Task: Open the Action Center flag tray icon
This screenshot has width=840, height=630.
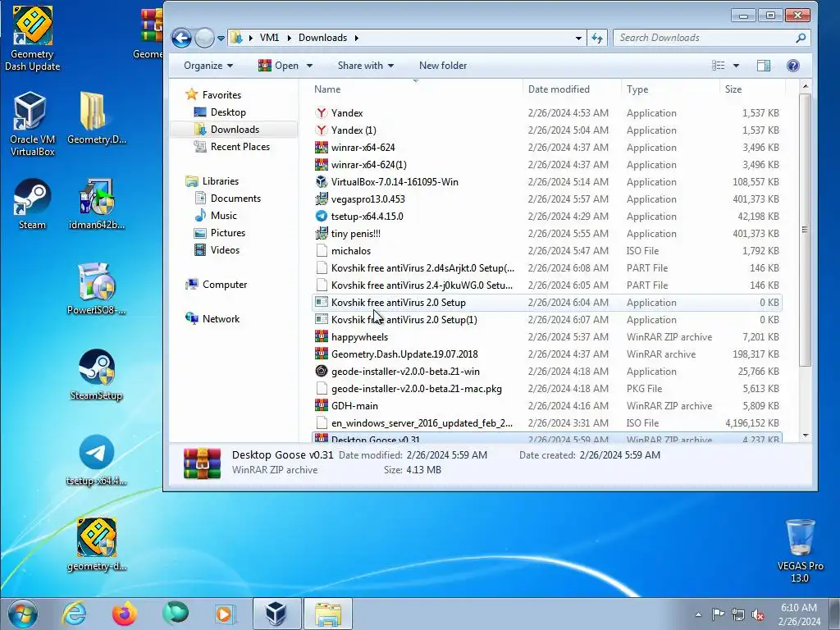Action: point(718,614)
